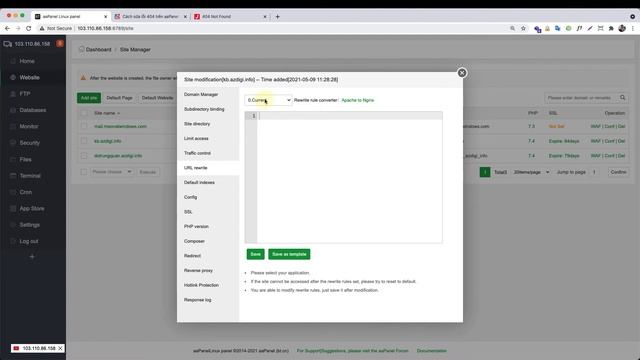Open the Site directory tab
This screenshot has width=640, height=360.
(197, 124)
